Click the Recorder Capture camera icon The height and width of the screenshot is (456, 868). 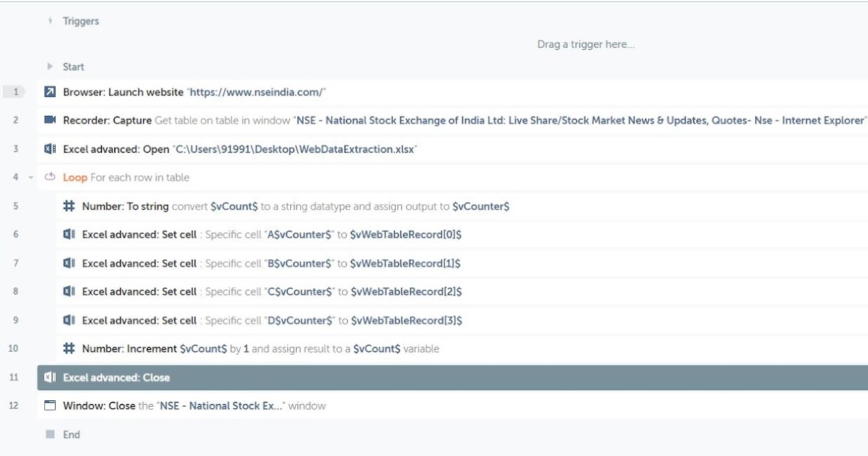click(x=50, y=120)
